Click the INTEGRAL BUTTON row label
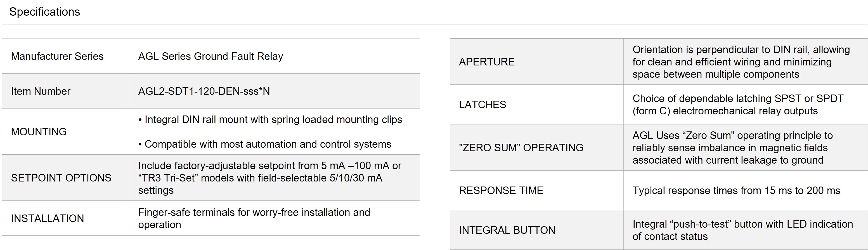868x250 pixels. [507, 230]
